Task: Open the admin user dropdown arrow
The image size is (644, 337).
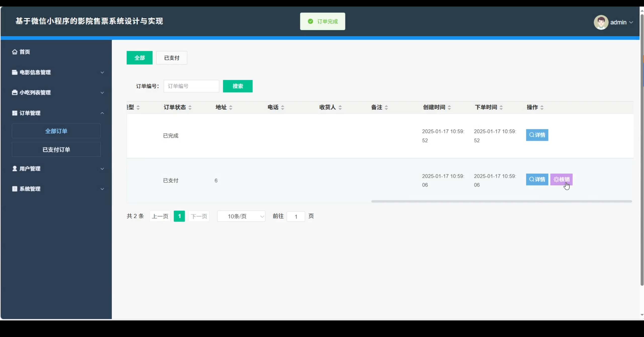Action: point(631,22)
